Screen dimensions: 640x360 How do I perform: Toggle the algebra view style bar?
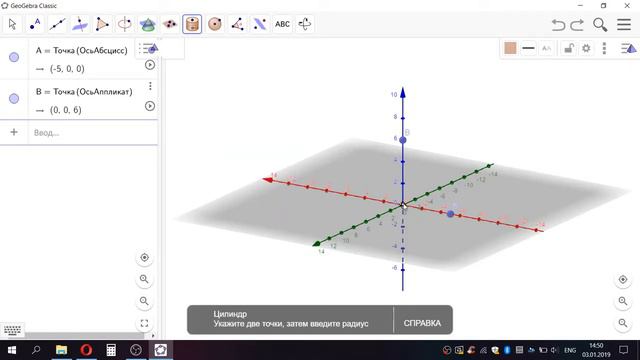148,49
